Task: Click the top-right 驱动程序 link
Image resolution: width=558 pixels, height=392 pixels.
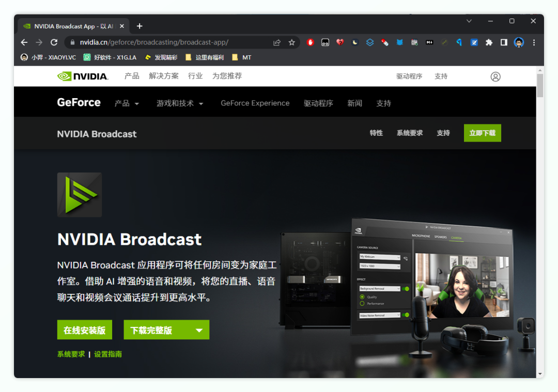Action: pyautogui.click(x=409, y=76)
